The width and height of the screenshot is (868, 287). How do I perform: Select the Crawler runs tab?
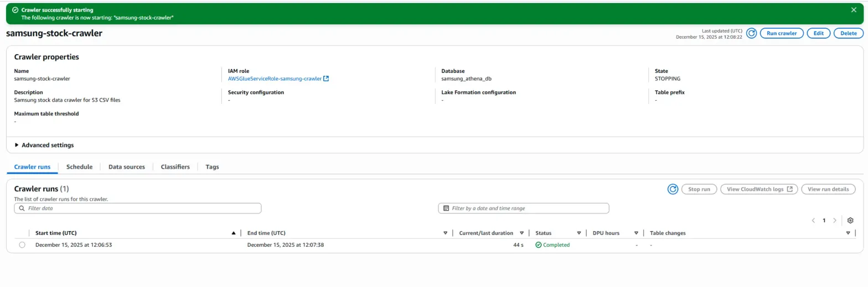(32, 166)
